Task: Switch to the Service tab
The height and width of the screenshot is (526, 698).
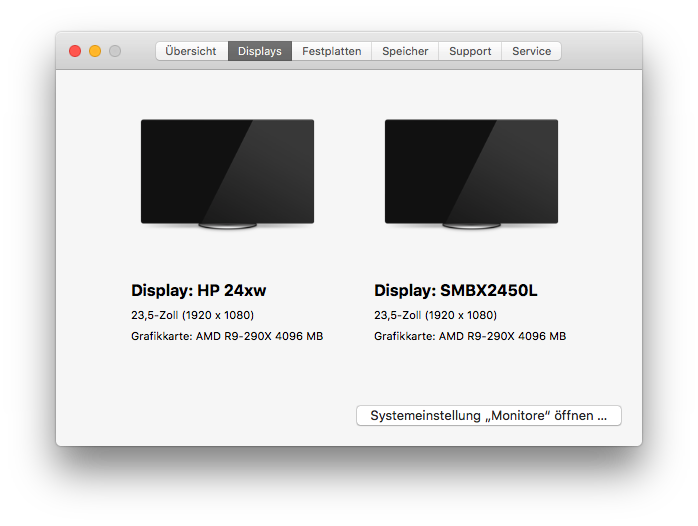Action: click(532, 51)
